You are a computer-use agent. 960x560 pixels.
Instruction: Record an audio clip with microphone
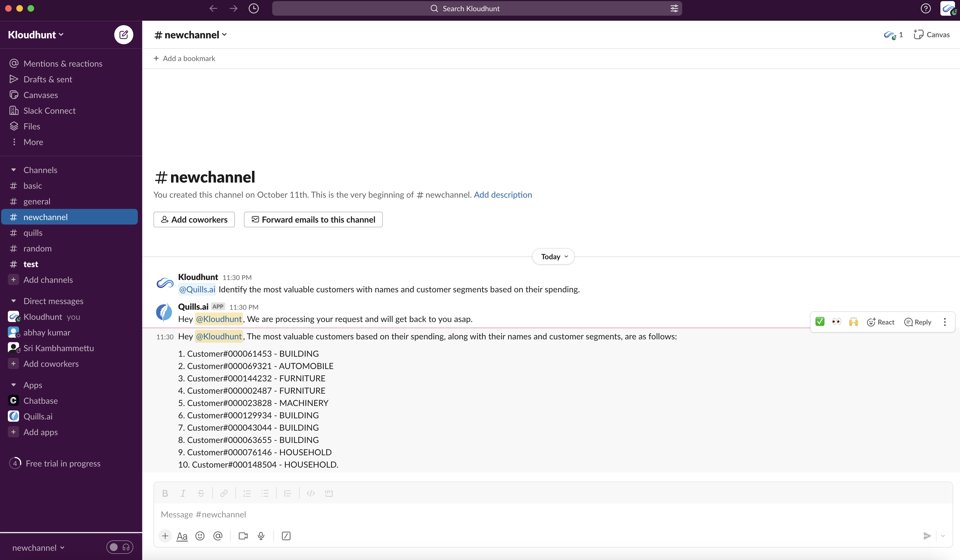261,536
